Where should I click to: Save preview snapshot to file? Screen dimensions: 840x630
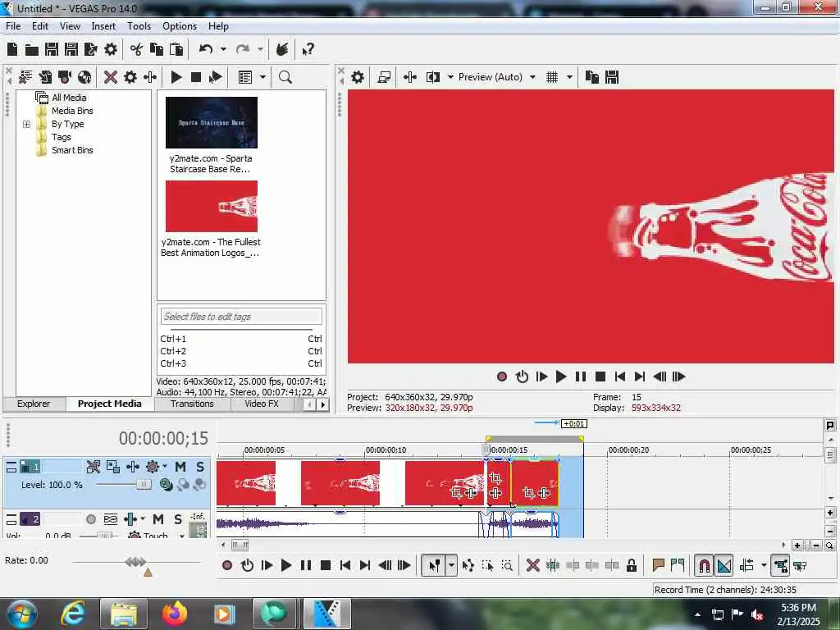[x=612, y=77]
